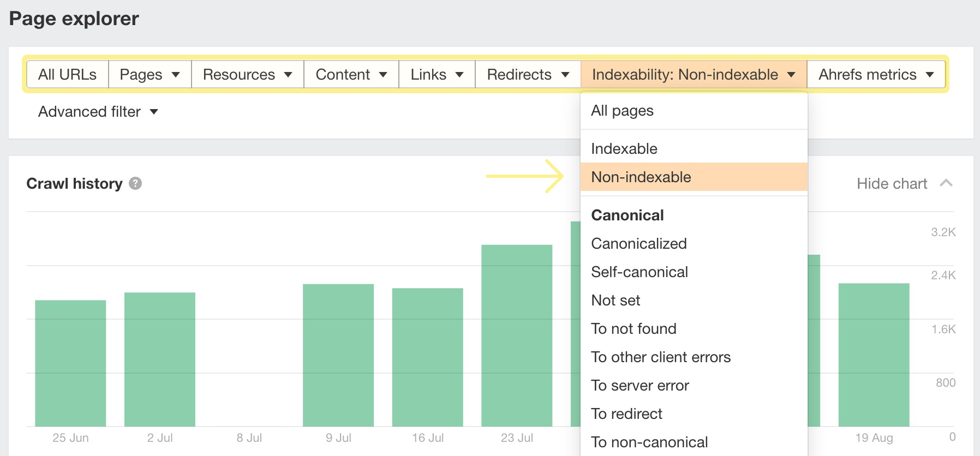Select the All URLs filter tab
The image size is (980, 456).
[67, 74]
